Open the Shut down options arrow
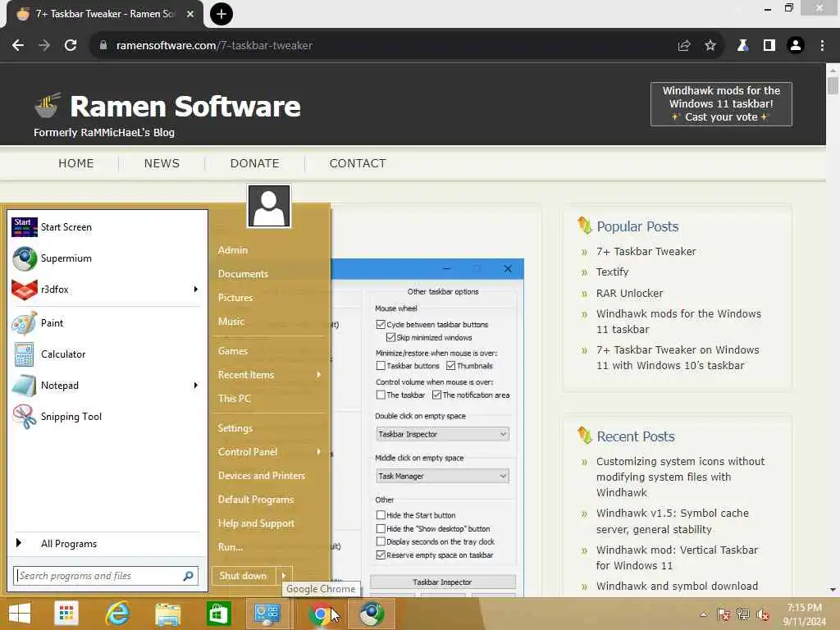Image resolution: width=840 pixels, height=630 pixels. [285, 576]
